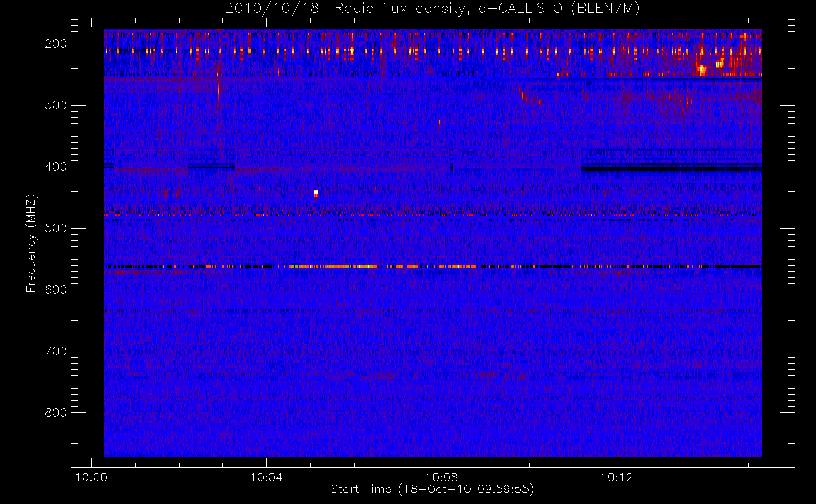Click the white saturated spot near 440 MHz
The image size is (816, 504).
[x=316, y=192]
